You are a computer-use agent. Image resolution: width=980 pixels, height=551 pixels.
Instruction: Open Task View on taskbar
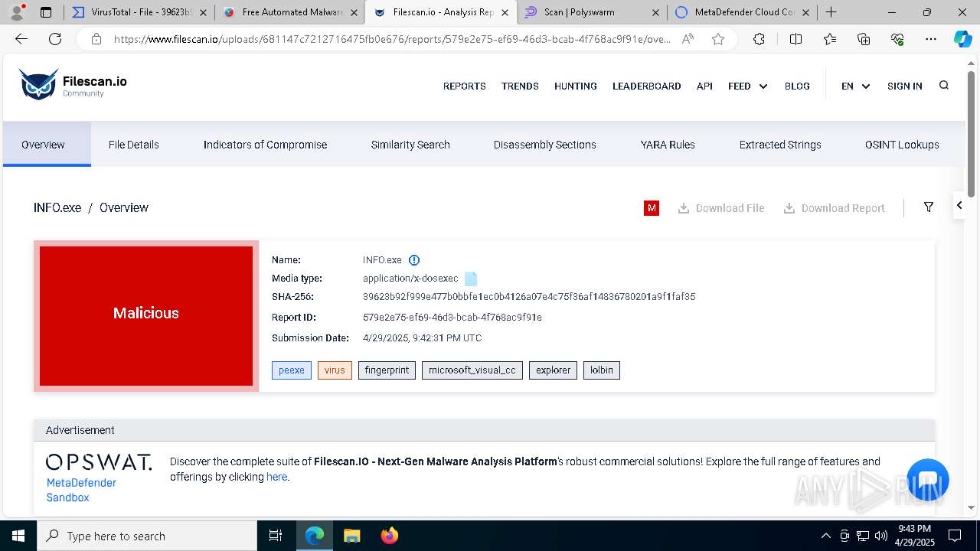click(x=276, y=536)
